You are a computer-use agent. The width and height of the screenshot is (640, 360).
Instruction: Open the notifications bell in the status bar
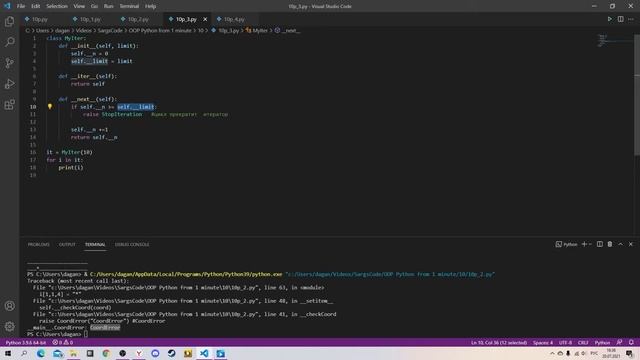point(631,342)
